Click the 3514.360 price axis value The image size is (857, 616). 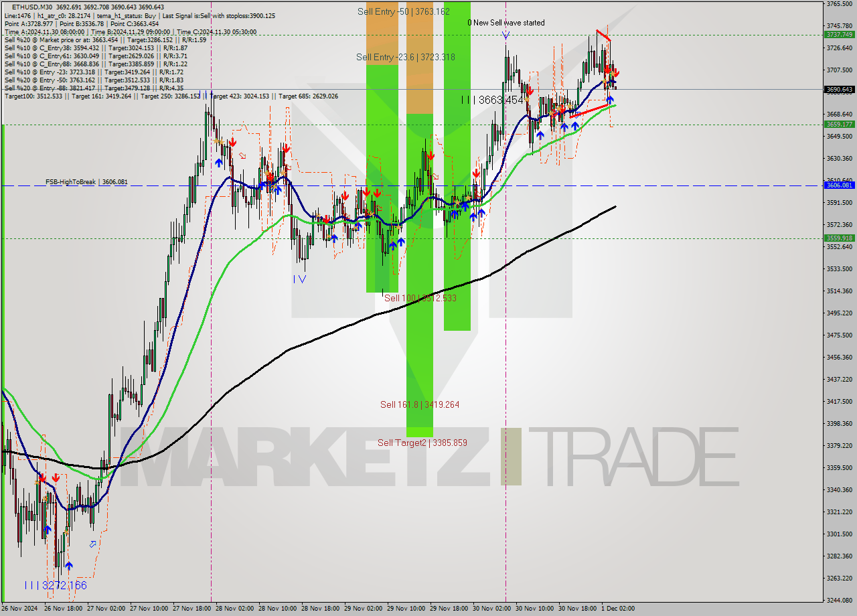pos(840,291)
